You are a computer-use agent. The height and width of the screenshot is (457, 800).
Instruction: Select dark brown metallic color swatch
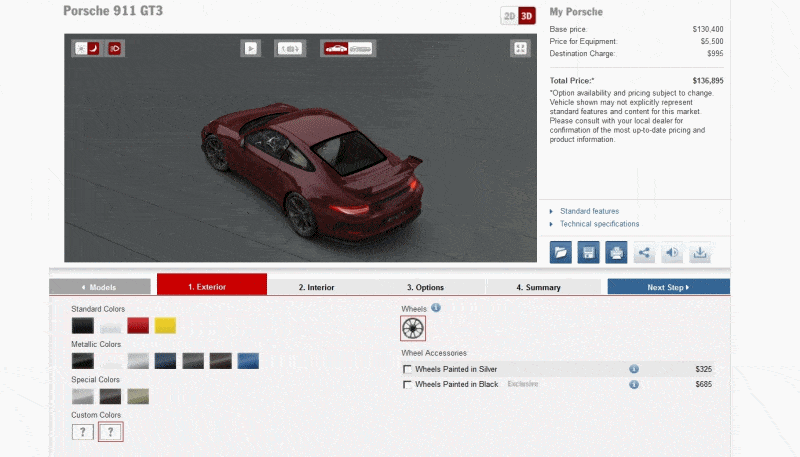click(x=220, y=361)
